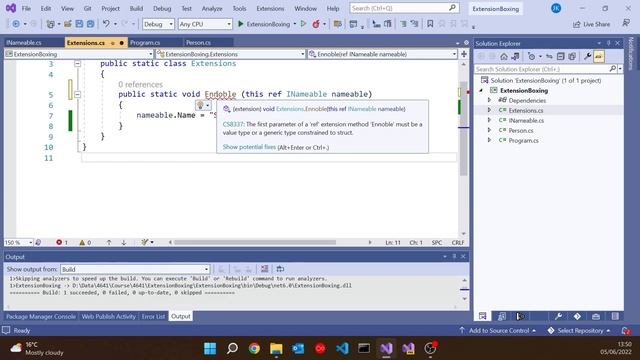
Task: Click the editor horizontal scrollbar thumb
Action: point(255,242)
